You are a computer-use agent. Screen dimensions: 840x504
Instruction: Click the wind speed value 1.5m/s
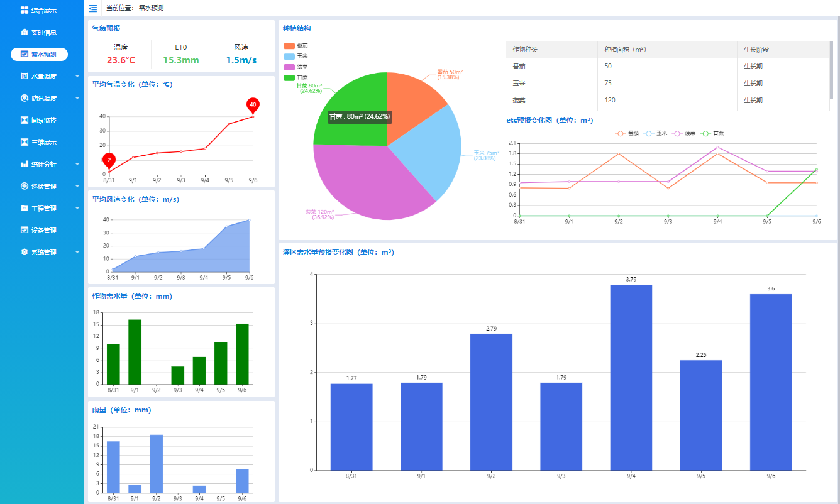[x=241, y=60]
